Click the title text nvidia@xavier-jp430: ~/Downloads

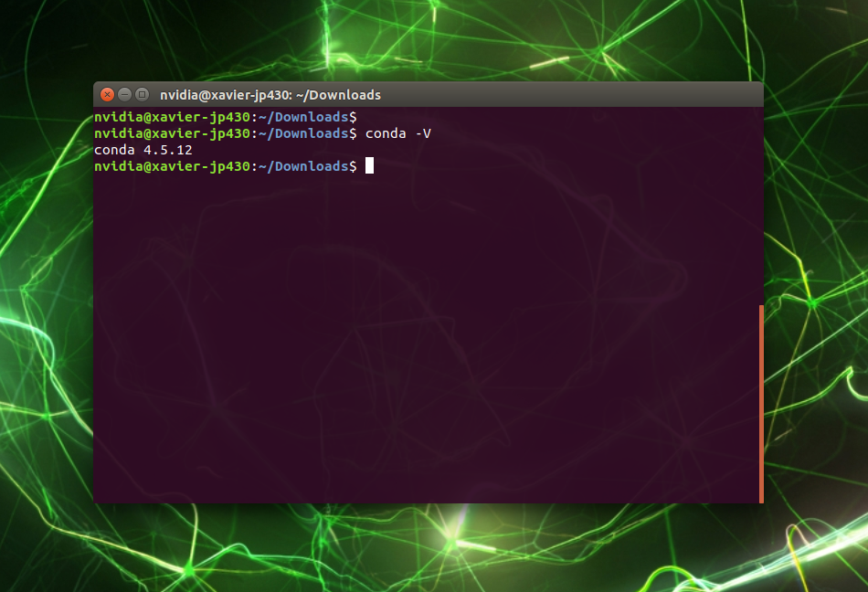point(270,95)
